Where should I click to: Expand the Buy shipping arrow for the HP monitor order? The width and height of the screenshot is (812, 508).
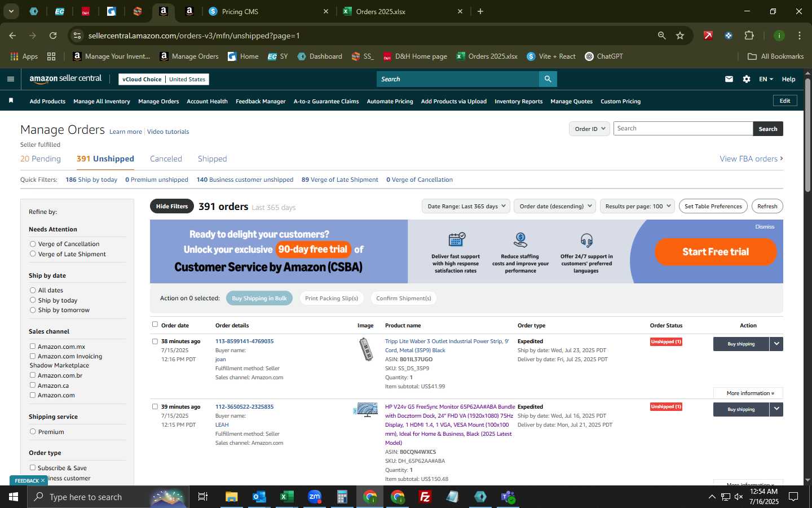point(776,409)
